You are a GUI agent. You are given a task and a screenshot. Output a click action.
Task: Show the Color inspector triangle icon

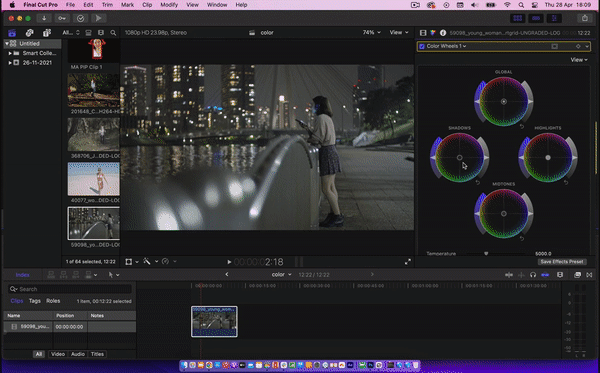(433, 33)
